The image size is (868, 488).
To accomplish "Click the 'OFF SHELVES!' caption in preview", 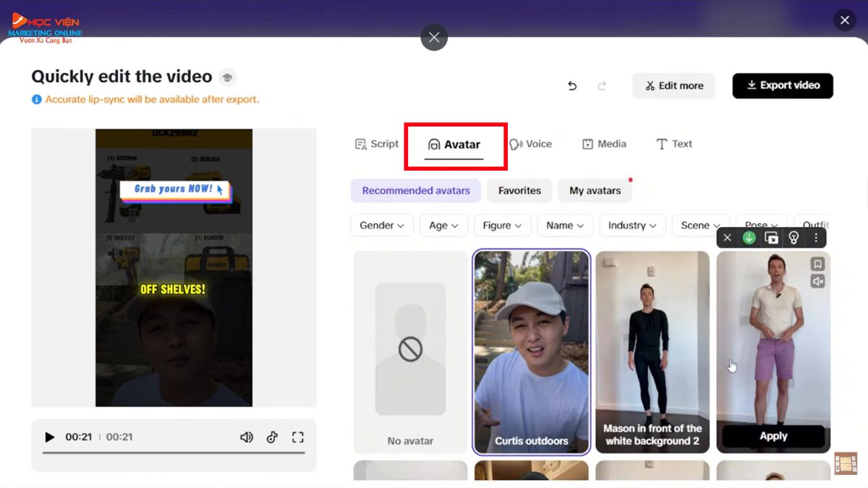I will tap(173, 289).
